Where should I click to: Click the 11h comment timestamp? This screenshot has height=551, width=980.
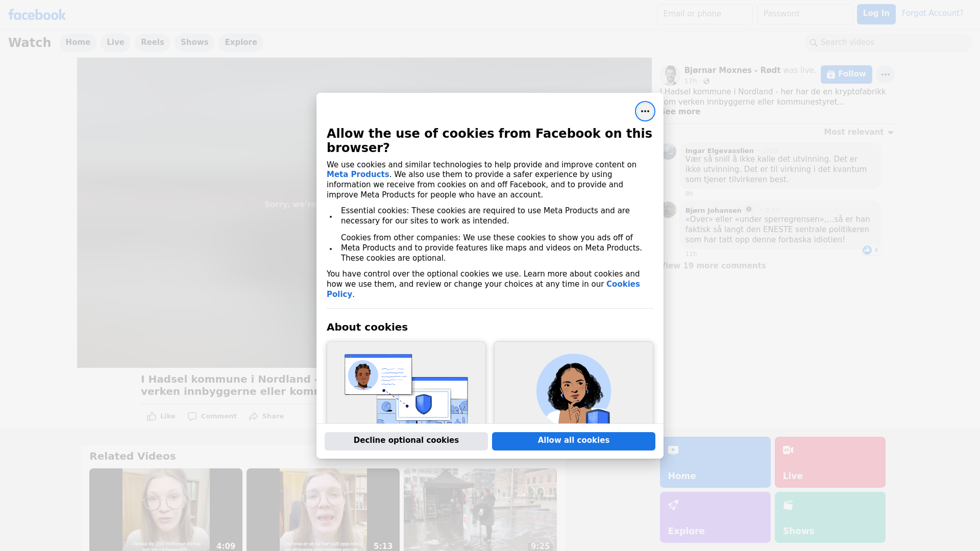691,254
